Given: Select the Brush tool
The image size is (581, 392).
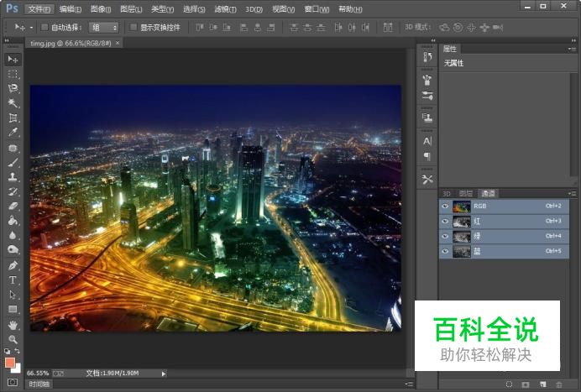Looking at the screenshot, I should [13, 162].
